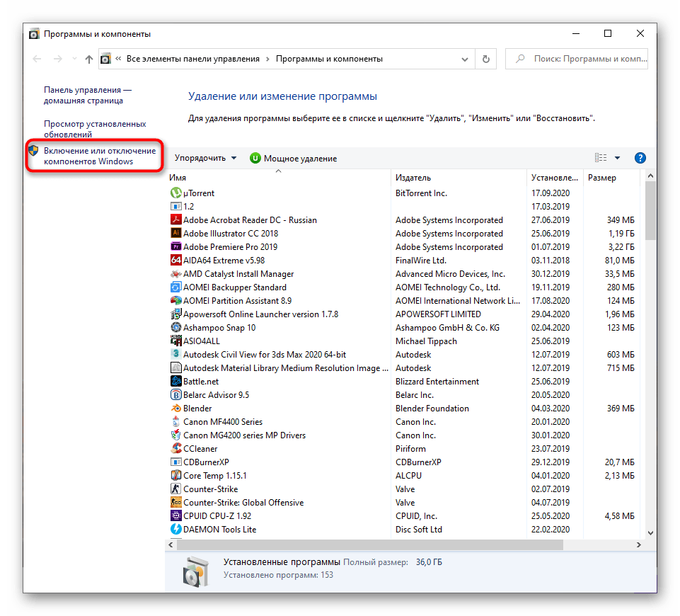Click the scroll left arrow
Image resolution: width=680 pixels, height=616 pixels.
[x=171, y=544]
